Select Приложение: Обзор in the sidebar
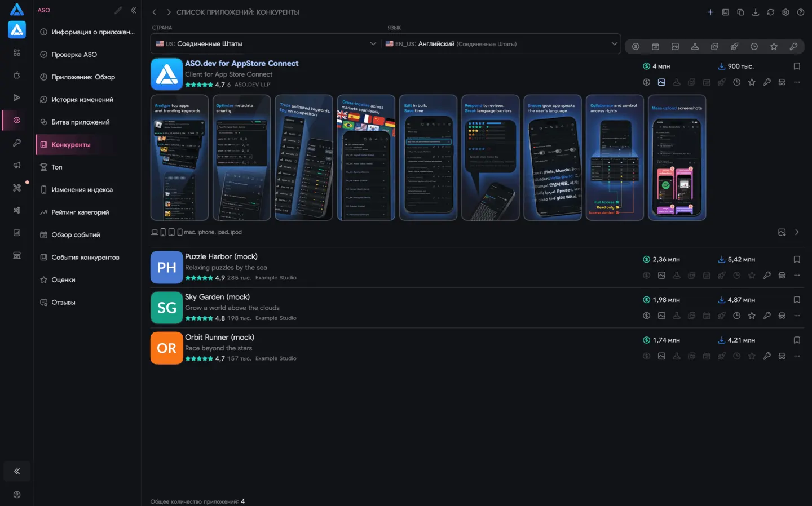The width and height of the screenshot is (812, 506). pyautogui.click(x=87, y=77)
